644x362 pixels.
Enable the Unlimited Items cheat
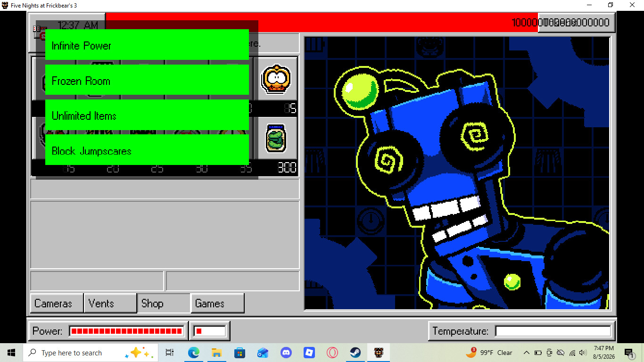click(147, 115)
